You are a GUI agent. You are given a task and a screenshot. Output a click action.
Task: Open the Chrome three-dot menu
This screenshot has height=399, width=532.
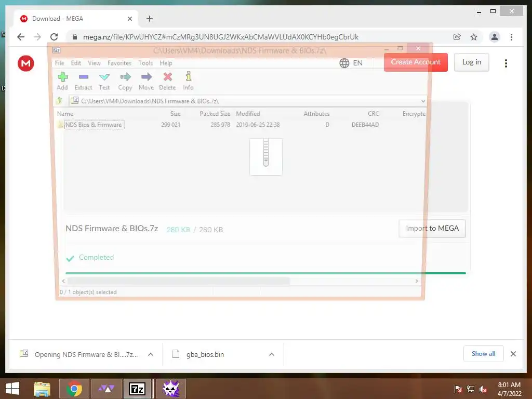click(x=511, y=37)
